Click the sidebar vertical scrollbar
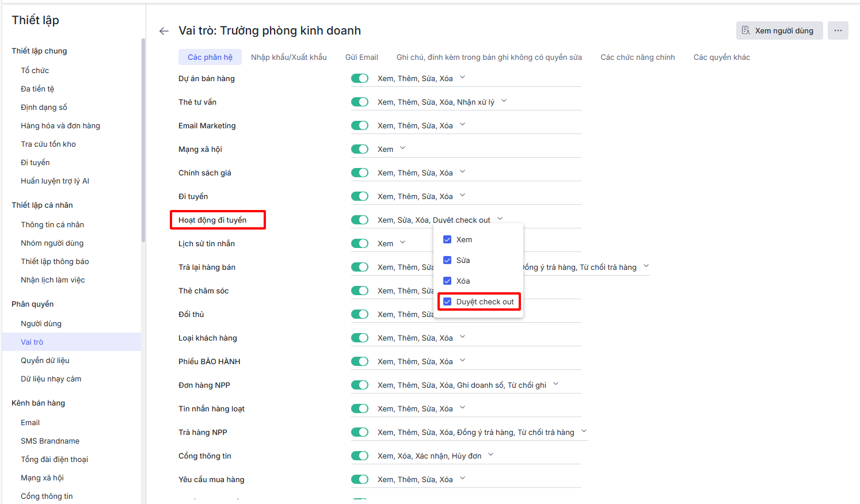860x504 pixels. pyautogui.click(x=143, y=141)
